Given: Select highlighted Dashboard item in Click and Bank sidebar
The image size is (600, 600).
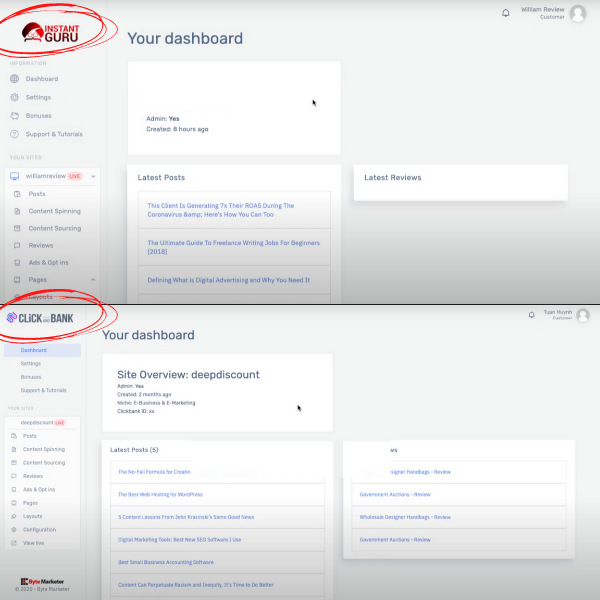Looking at the screenshot, I should [42, 350].
